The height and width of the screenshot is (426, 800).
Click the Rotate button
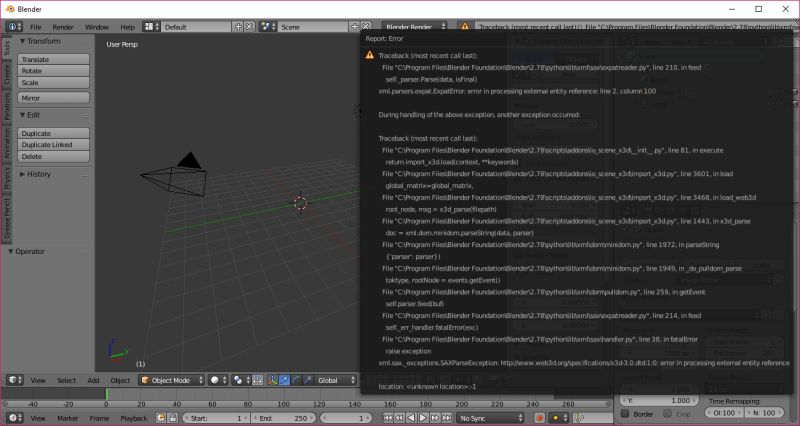[x=54, y=71]
